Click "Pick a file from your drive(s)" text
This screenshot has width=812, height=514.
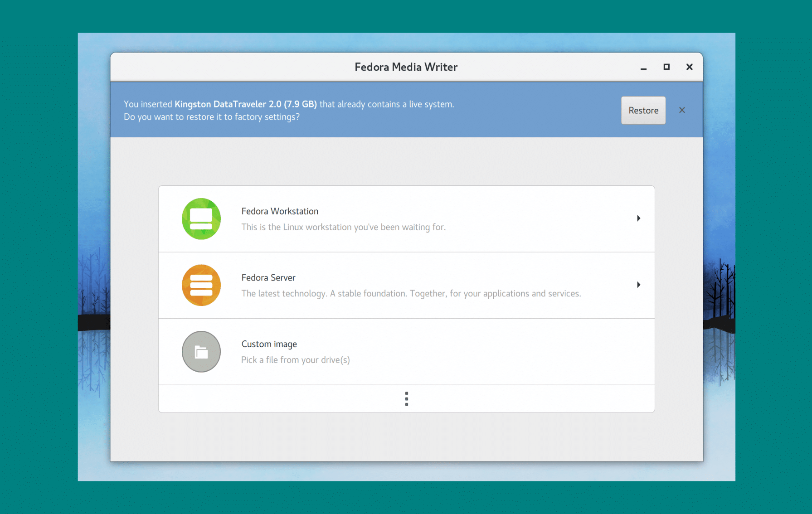click(296, 360)
